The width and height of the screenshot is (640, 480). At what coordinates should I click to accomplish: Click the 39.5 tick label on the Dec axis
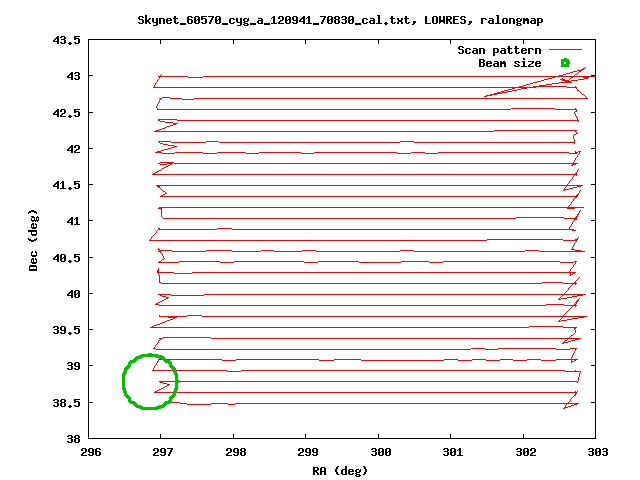click(x=67, y=330)
